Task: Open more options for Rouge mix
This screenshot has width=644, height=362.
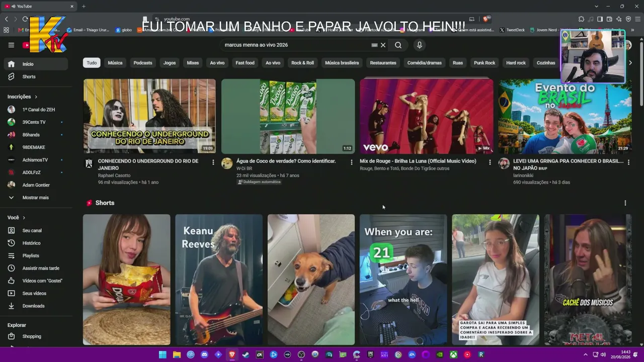Action: [490, 162]
